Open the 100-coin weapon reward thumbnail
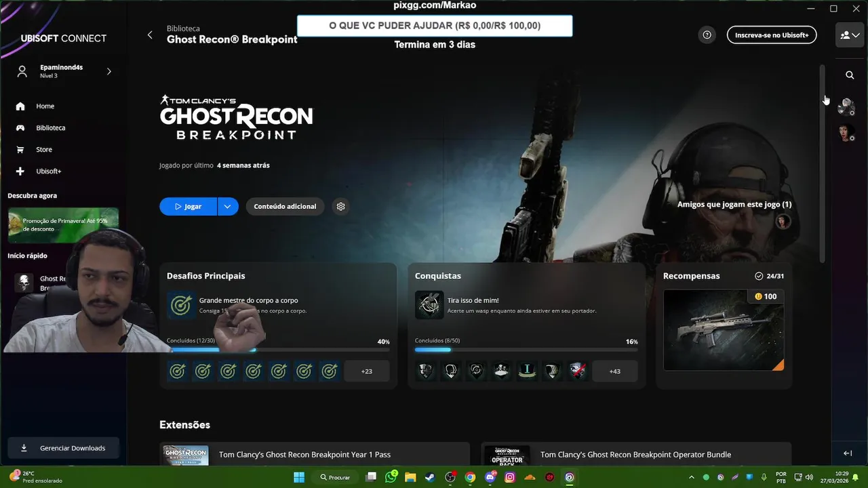Image resolution: width=868 pixels, height=488 pixels. coord(724,330)
